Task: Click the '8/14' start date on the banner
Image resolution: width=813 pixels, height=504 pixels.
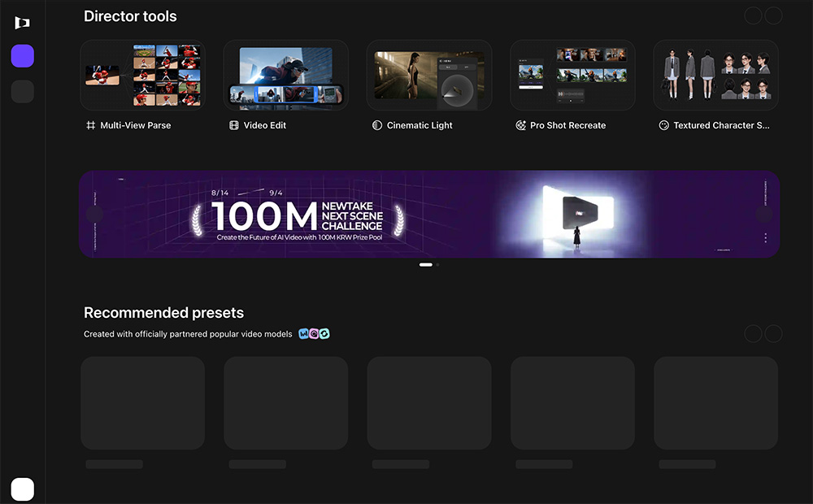Action: tap(220, 193)
